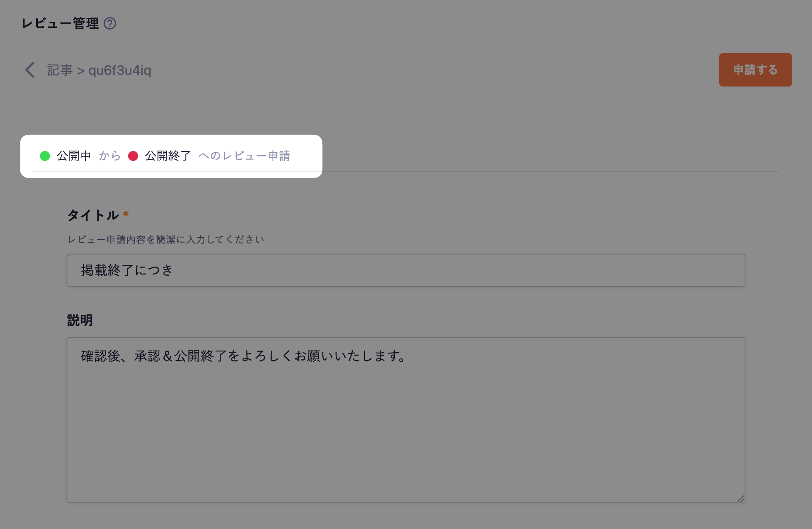The height and width of the screenshot is (529, 812).
Task: Click the textarea resize handle at bottom right
Action: pyautogui.click(x=740, y=497)
